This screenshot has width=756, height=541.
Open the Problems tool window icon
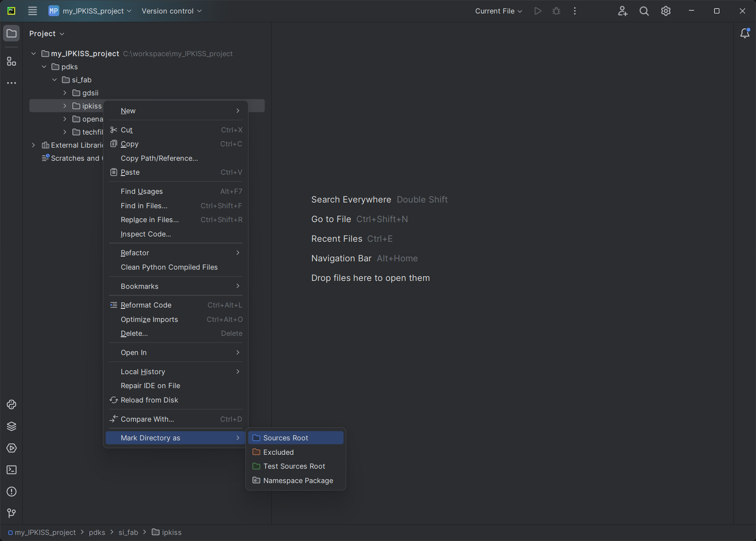pos(12,492)
